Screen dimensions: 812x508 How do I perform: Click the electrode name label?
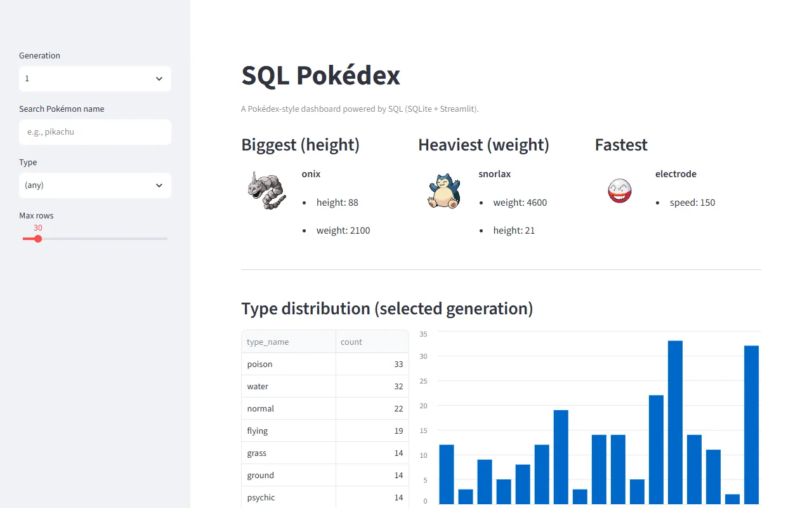click(x=676, y=174)
